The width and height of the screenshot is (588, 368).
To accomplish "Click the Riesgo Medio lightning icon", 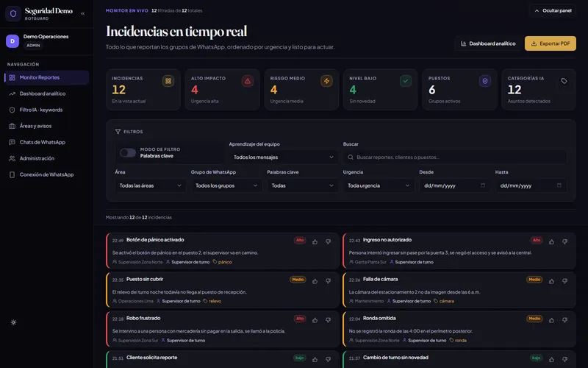I will [326, 81].
